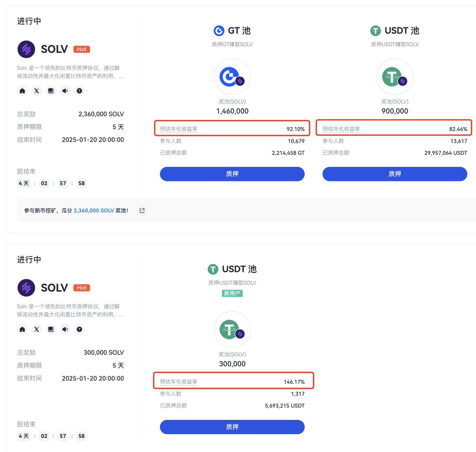The height and width of the screenshot is (452, 476).
Task: Click 预估年化收益率 label showing 82.46%
Action: 341,129
